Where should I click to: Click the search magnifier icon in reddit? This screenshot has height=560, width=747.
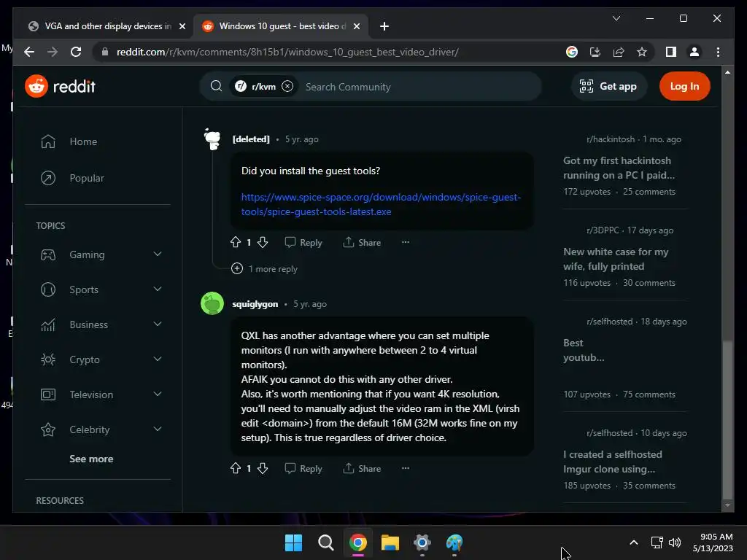tap(216, 86)
